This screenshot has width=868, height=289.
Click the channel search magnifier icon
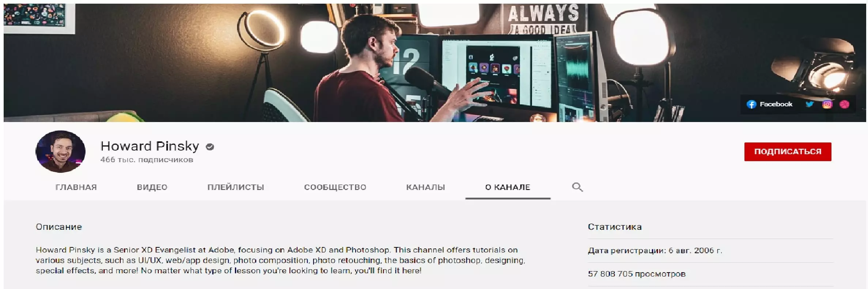(577, 187)
